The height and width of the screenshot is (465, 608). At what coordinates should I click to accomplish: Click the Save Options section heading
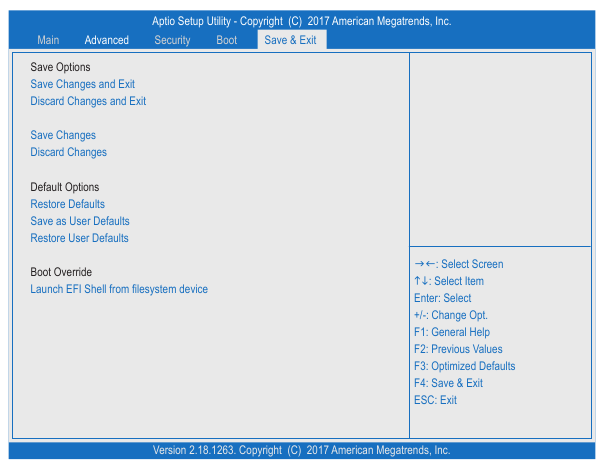(60, 67)
